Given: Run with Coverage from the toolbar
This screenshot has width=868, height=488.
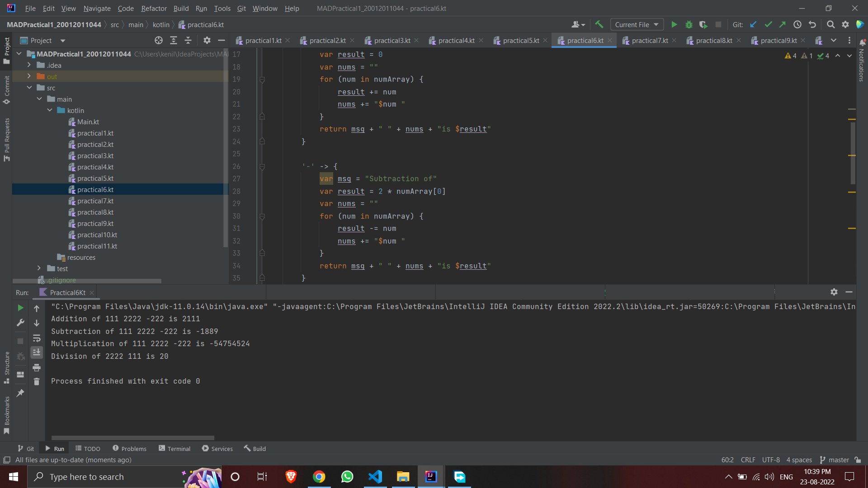Looking at the screenshot, I should point(703,24).
